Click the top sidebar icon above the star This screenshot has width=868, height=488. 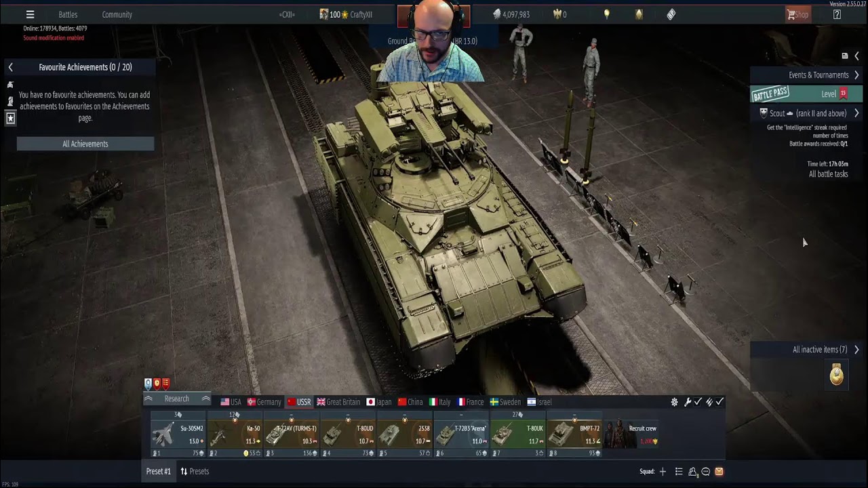10,85
